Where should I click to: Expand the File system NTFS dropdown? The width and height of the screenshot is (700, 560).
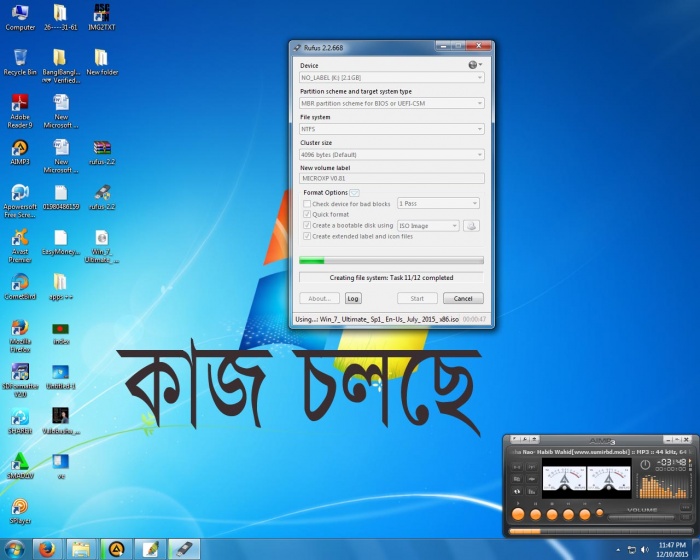click(392, 129)
